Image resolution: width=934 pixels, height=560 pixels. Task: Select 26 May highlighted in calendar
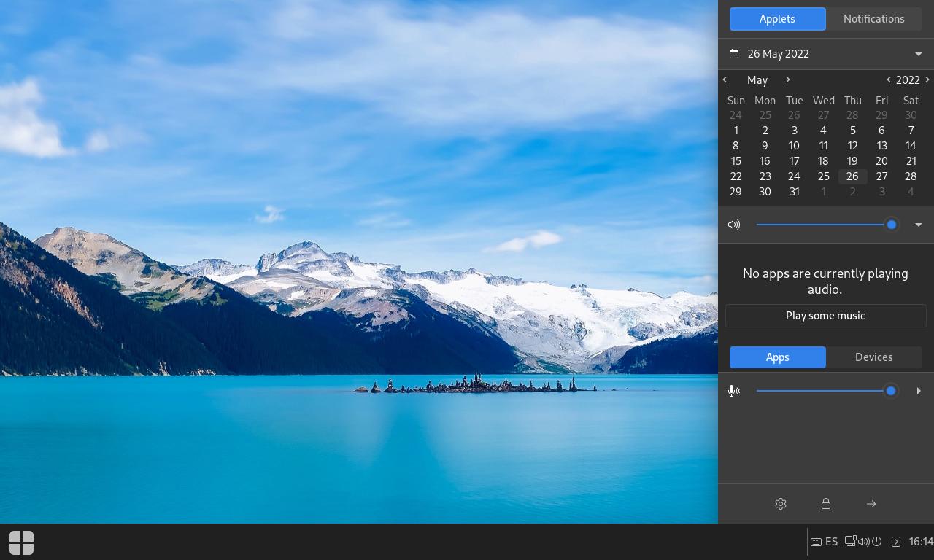click(852, 176)
